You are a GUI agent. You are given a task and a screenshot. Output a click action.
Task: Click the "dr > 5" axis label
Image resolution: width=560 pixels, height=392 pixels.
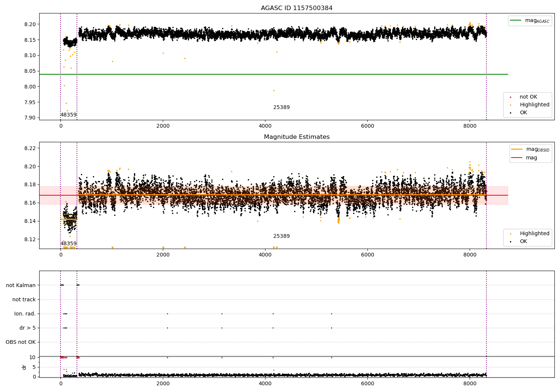28,328
